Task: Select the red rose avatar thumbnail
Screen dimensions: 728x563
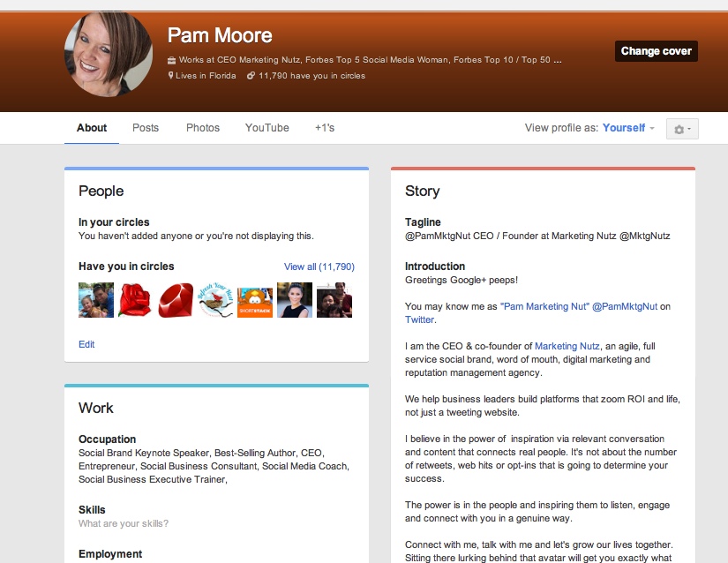Action: click(136, 300)
